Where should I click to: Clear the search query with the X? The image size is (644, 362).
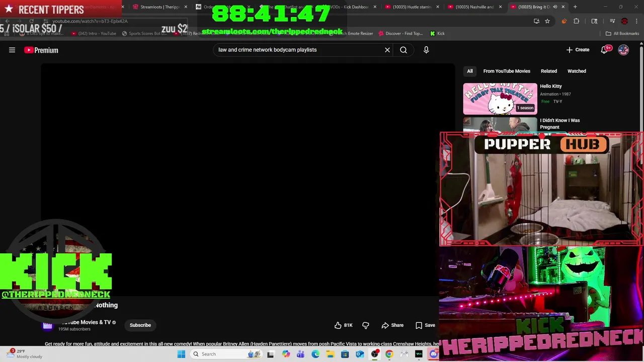(387, 50)
